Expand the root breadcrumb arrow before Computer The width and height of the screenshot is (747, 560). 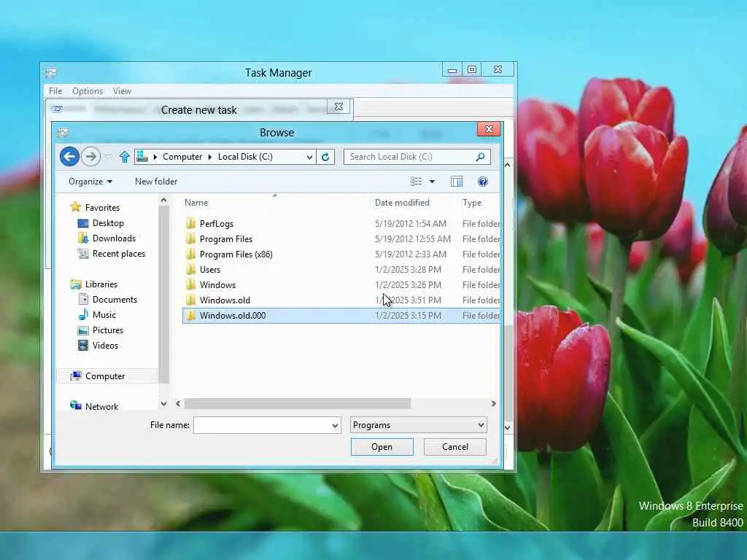(155, 157)
